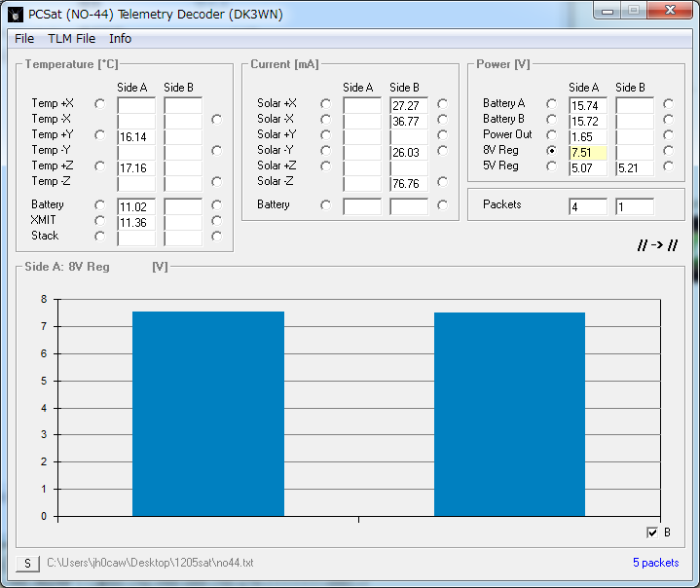Click the 5V Reg Side B field 5.21
Image resolution: width=700 pixels, height=588 pixels.
click(635, 168)
